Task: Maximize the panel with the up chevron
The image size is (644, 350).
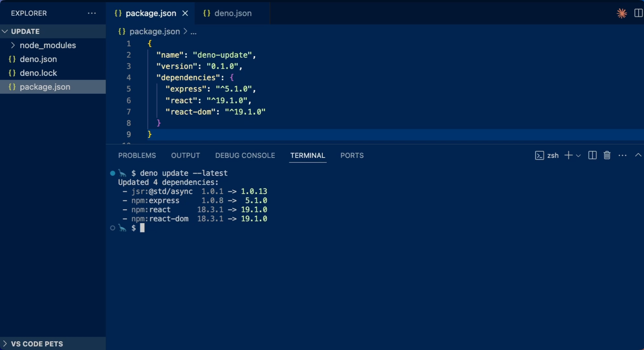Action: click(638, 155)
